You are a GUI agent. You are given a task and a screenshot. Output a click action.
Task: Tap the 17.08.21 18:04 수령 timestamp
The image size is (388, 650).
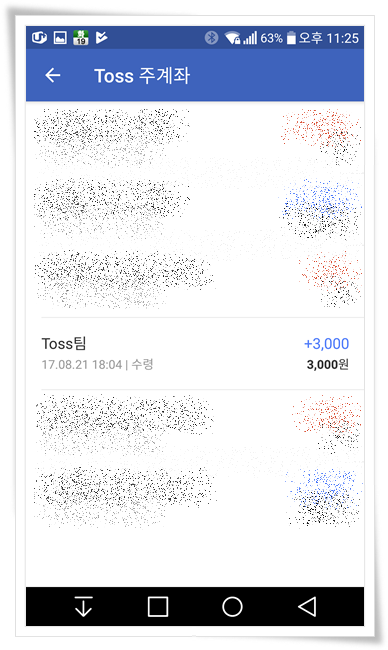click(x=97, y=365)
